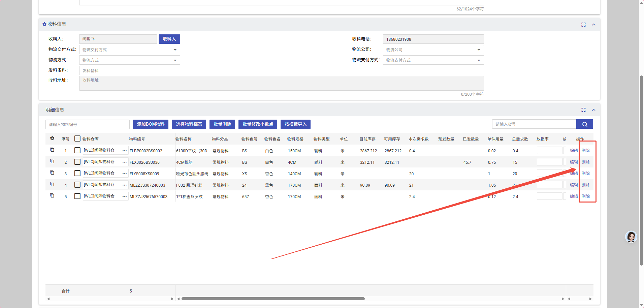
Task: Click the copy icon in row 5
Action: (x=52, y=195)
